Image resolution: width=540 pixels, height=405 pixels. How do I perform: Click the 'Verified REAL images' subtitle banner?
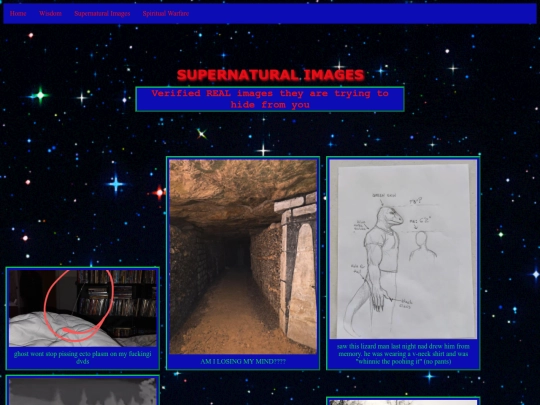tap(270, 99)
